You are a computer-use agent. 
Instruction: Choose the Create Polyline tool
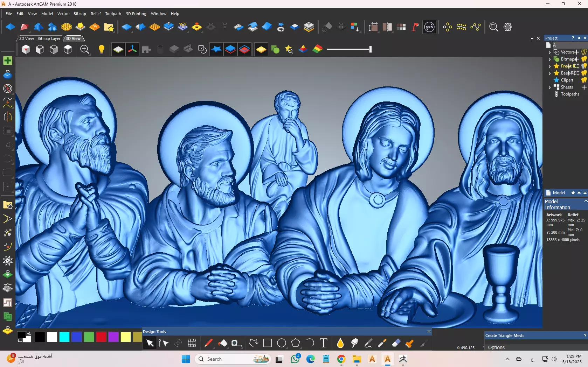(x=254, y=343)
